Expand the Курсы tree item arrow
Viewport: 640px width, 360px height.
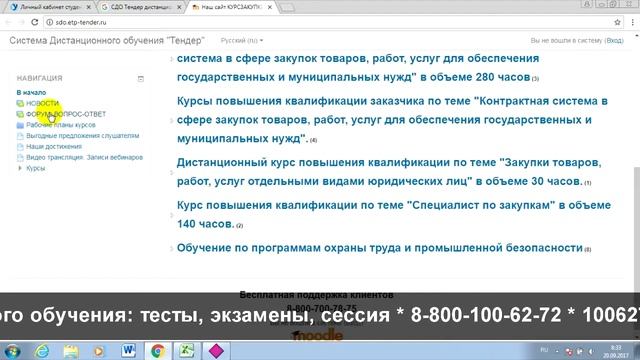tap(20, 168)
